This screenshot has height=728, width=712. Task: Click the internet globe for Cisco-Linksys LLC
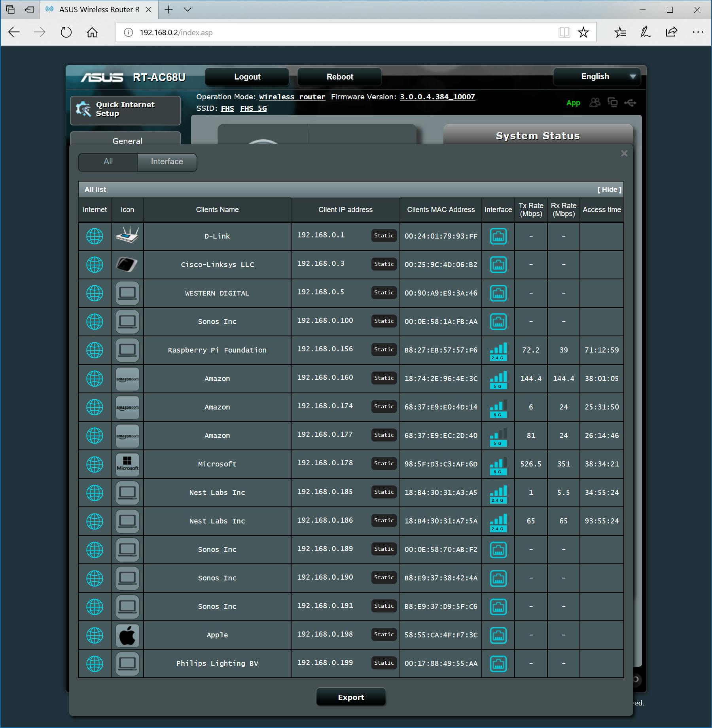tap(95, 265)
